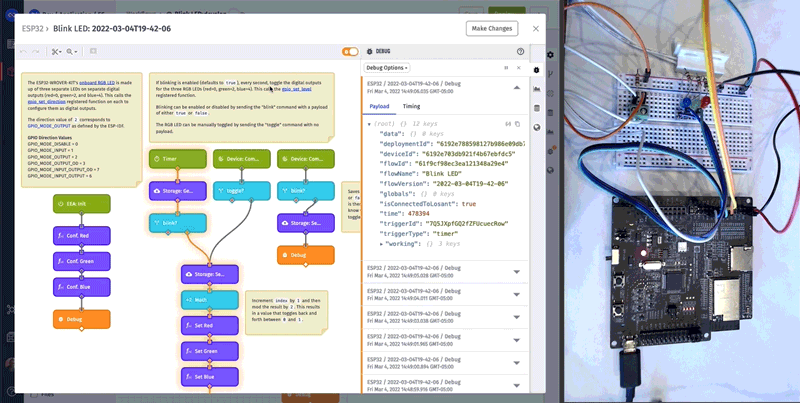Click the Make Changes button

[x=492, y=29]
